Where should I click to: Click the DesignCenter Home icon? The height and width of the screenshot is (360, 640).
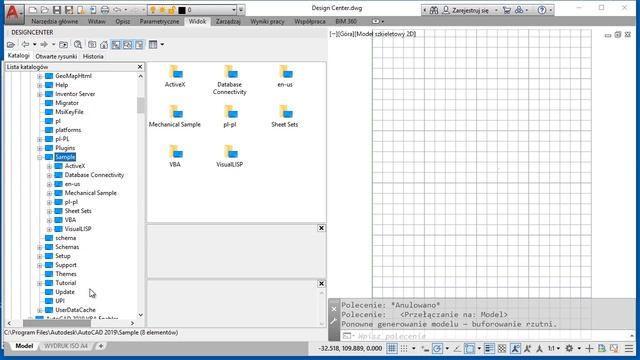tap(104, 44)
